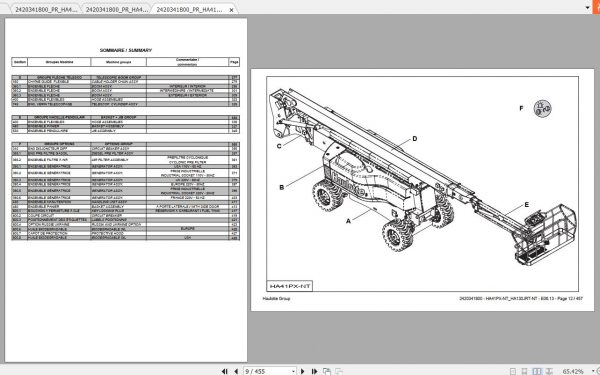Click the AIR FILTER ASSEMBLY table cell
Image resolution: width=600 pixels, height=375 pixels.
(x=118, y=160)
